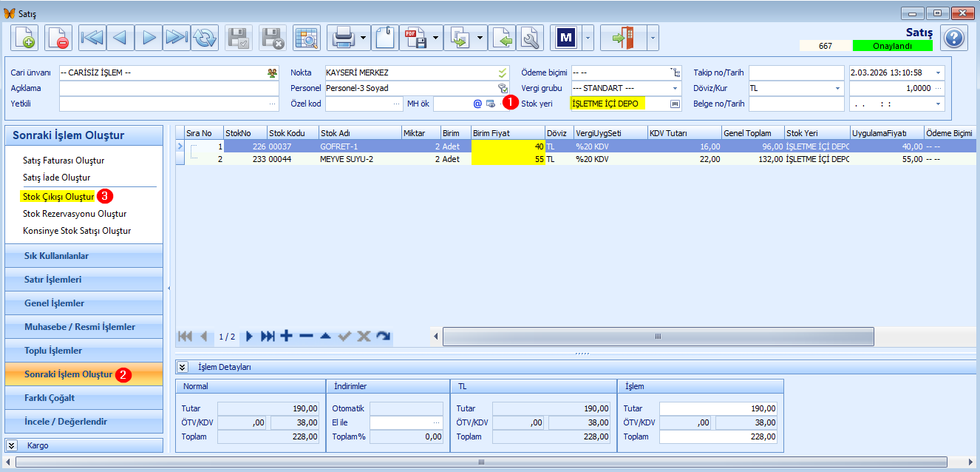Image resolution: width=980 pixels, height=472 pixels.
Task: Go to the previous record in toolbar
Action: click(x=120, y=38)
